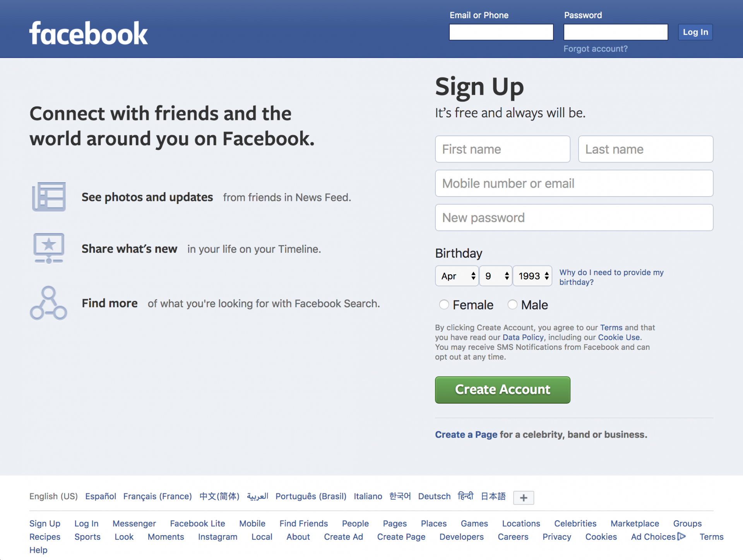
Task: Switch language to Deutsch
Action: pyautogui.click(x=434, y=496)
